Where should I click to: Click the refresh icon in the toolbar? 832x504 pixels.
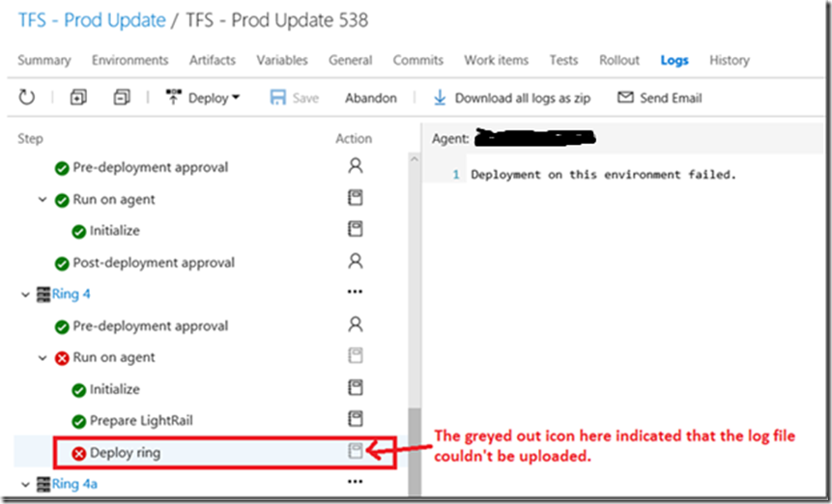click(26, 98)
